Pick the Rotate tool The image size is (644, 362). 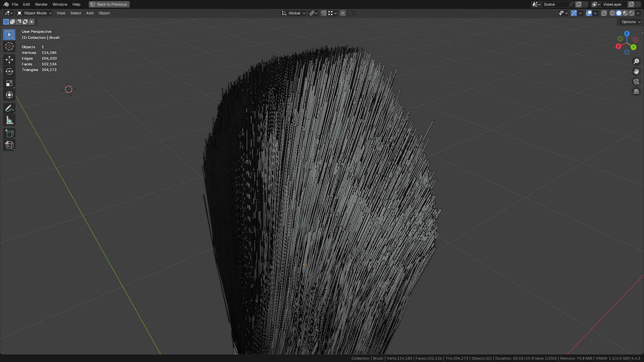tap(9, 71)
